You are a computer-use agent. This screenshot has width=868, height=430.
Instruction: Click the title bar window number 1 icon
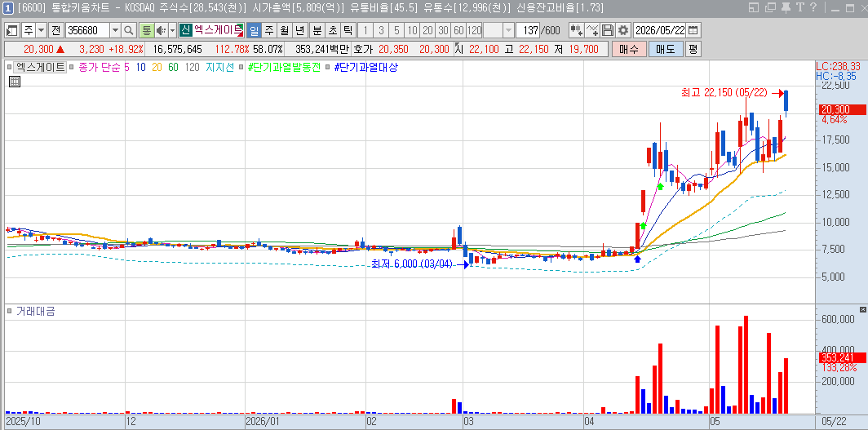click(8, 7)
